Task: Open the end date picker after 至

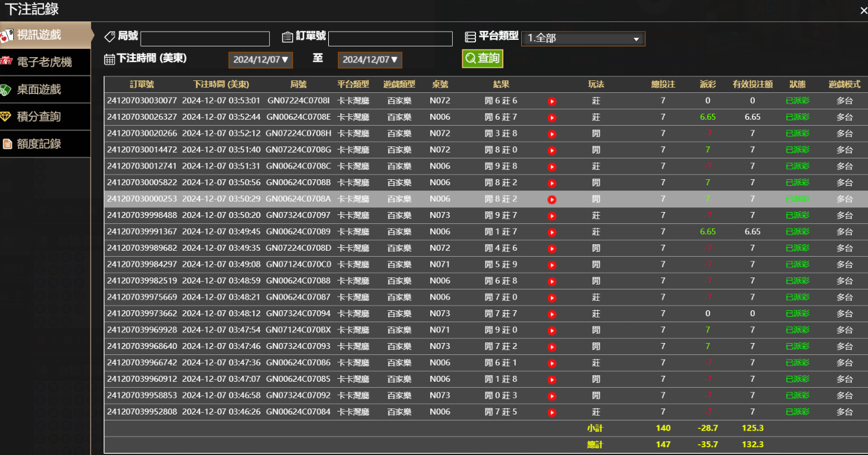Action: 369,60
